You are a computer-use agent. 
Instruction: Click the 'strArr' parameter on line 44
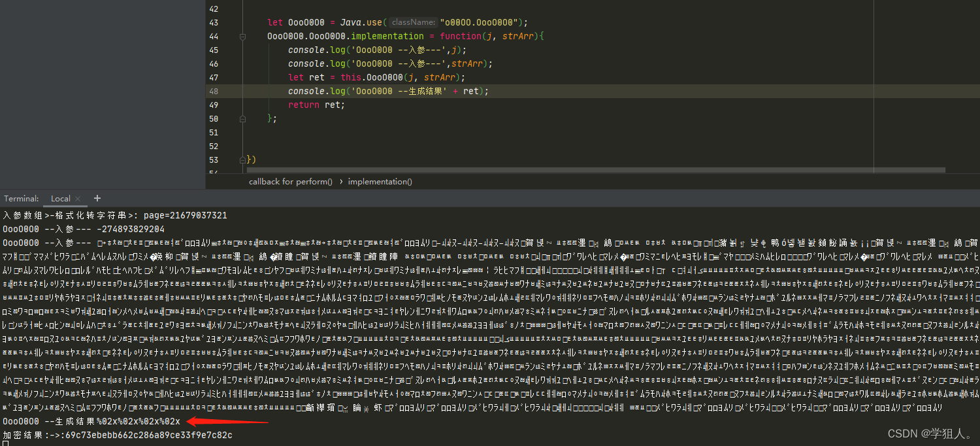click(518, 36)
